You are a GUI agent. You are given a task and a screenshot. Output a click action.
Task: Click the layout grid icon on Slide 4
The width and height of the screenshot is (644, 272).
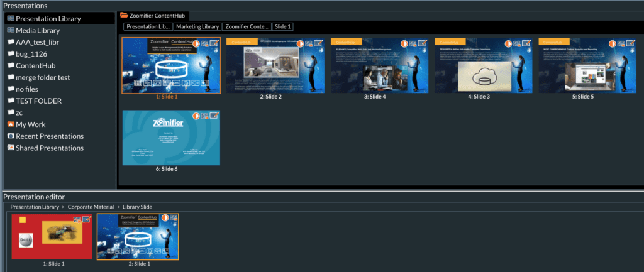click(x=413, y=43)
